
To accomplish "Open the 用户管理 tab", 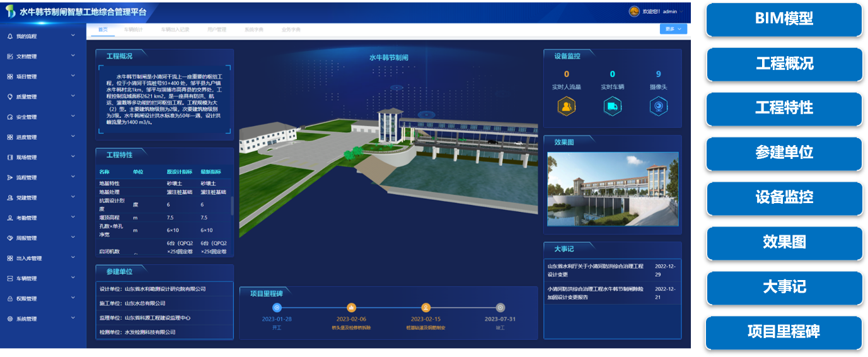I will [216, 30].
